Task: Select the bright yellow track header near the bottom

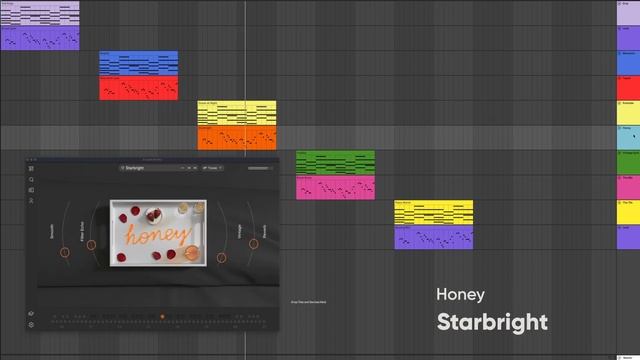Action: click(x=628, y=213)
